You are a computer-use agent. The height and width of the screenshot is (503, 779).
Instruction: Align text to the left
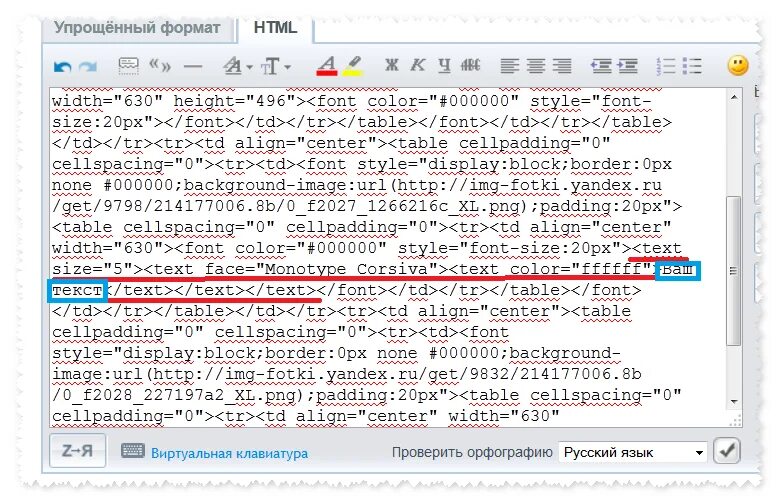click(x=509, y=66)
